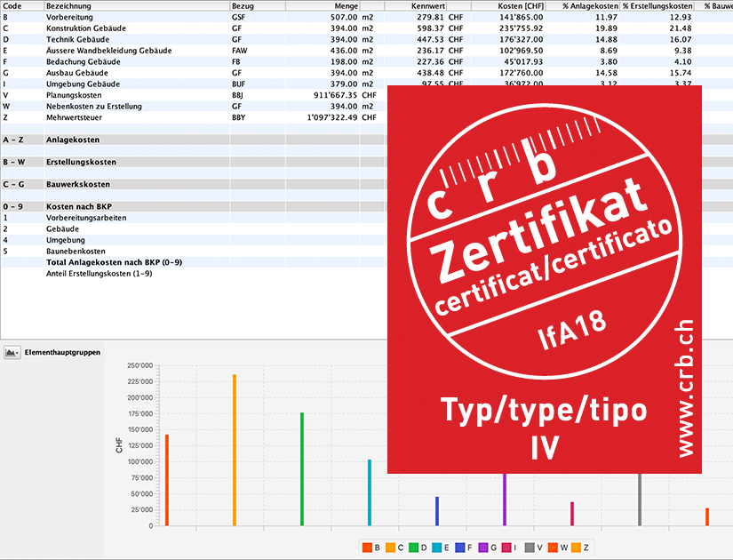The image size is (733, 560).
Task: Click the short blue F bar in chart
Action: [x=437, y=511]
